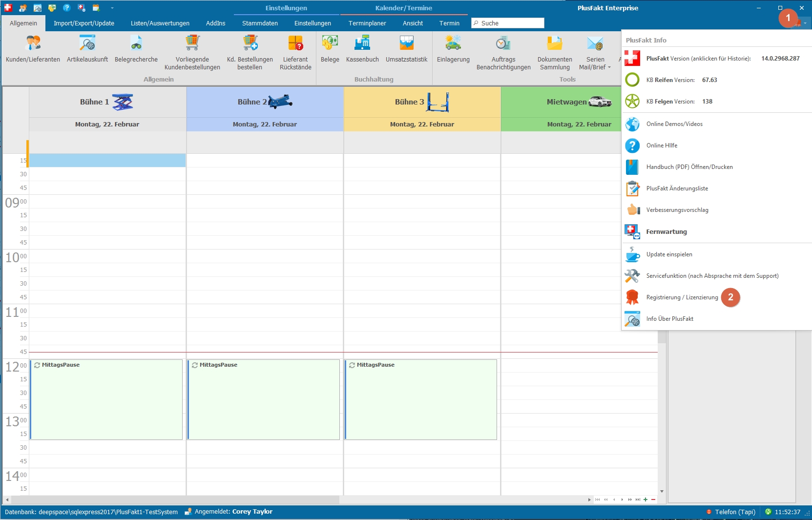812x520 pixels.
Task: Open the PlusFakt Änderungsliste
Action: tap(716, 188)
